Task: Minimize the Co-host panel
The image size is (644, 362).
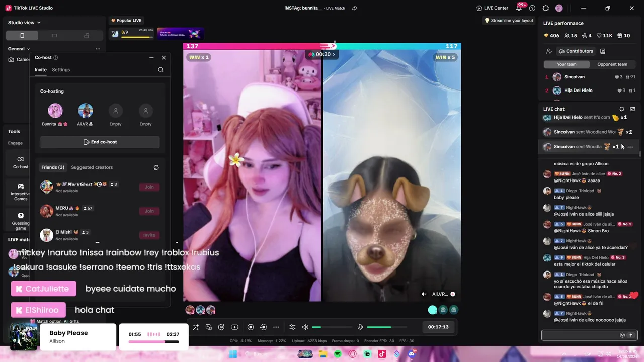Action: [151, 58]
